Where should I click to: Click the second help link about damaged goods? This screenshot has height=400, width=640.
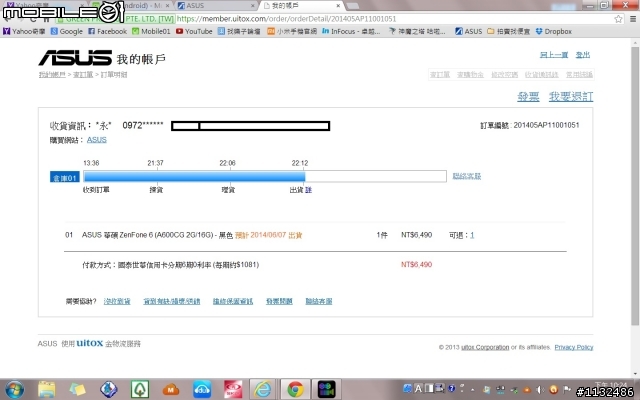171,301
